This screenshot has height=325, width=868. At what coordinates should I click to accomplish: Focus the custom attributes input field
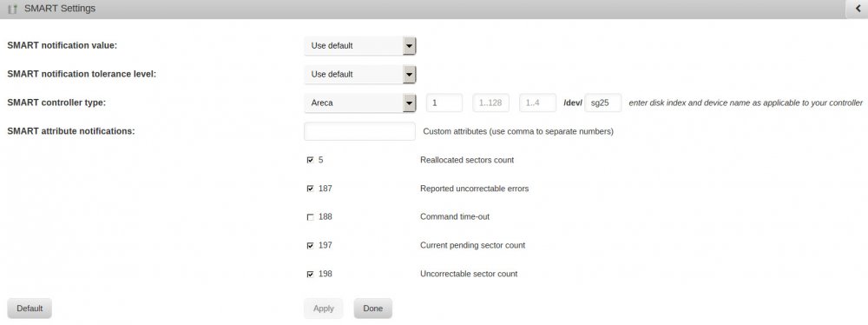click(x=360, y=131)
